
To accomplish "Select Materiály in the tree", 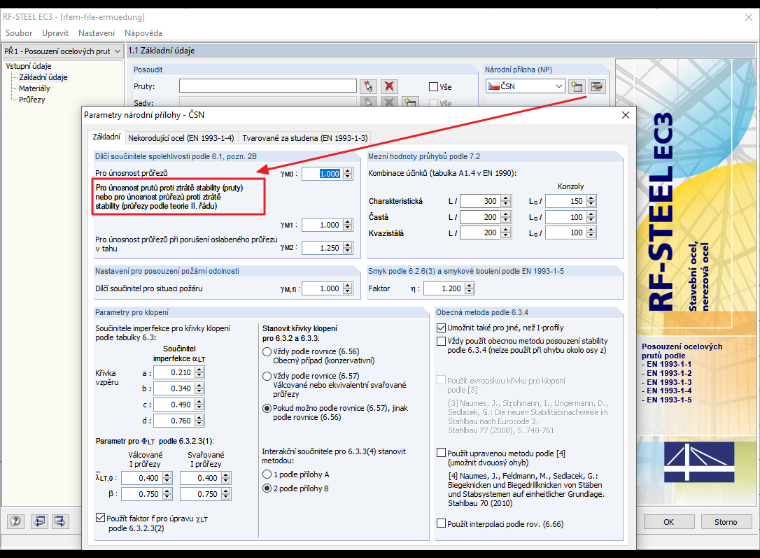I will 34,88.
